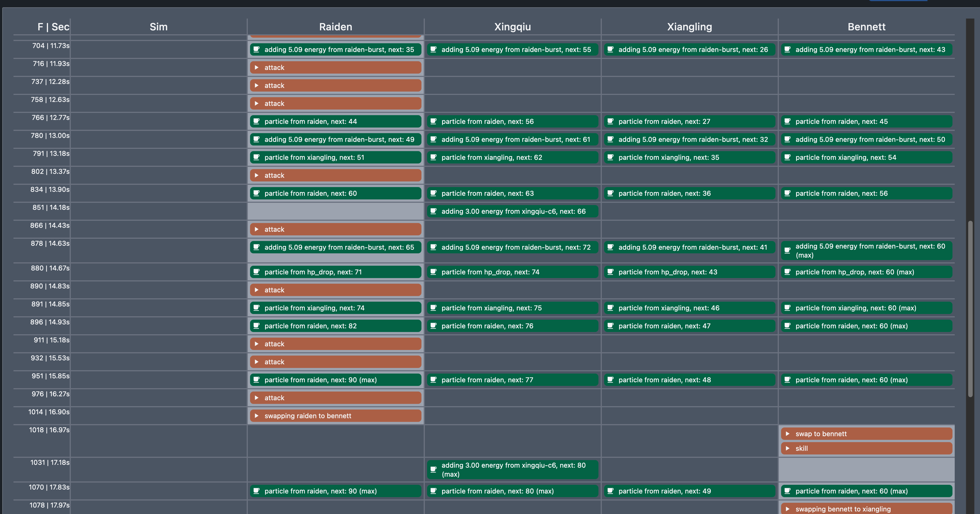This screenshot has height=514, width=980.
Task: Click cup icon on Xiangling particle from raiden next: 49
Action: point(610,491)
